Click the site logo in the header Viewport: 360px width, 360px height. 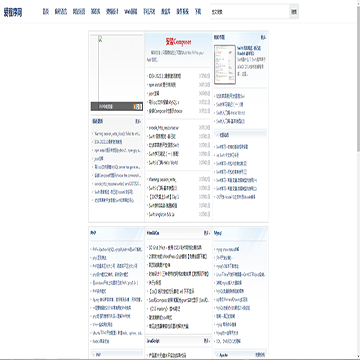pyautogui.click(x=13, y=12)
